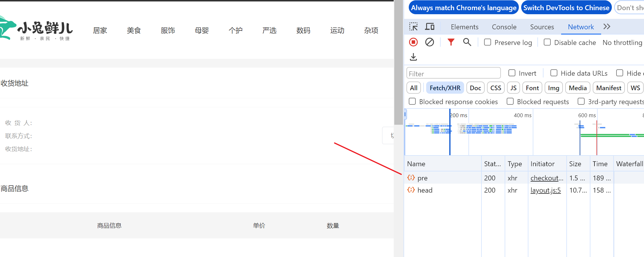Activate the inspect element picker icon

pyautogui.click(x=413, y=27)
